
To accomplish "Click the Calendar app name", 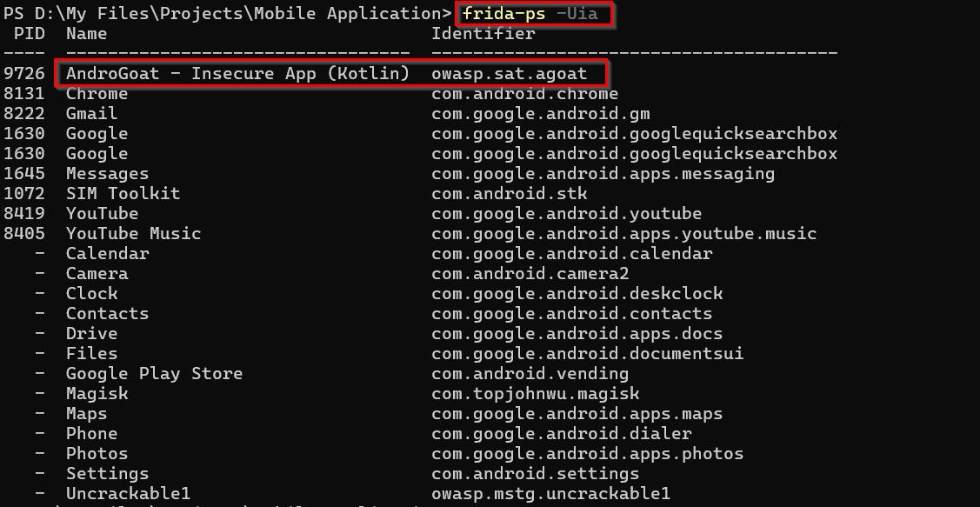I will click(x=107, y=254).
